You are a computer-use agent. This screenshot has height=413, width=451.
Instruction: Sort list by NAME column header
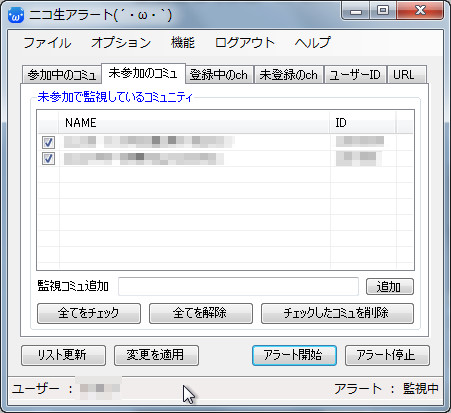pyautogui.click(x=195, y=123)
